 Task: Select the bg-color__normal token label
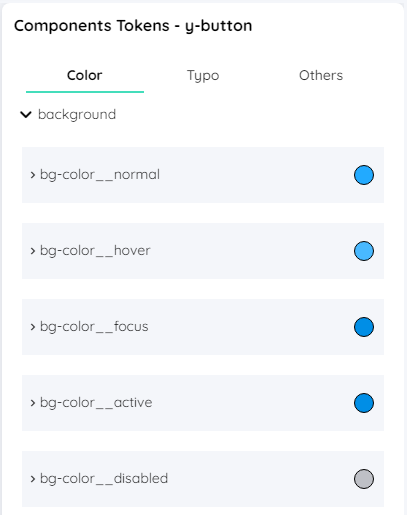click(x=100, y=175)
